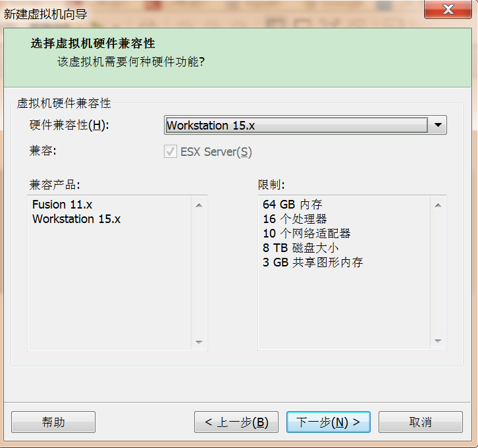This screenshot has height=448, width=478.
Task: Toggle the ESX Server checkbox
Action: coord(171,151)
